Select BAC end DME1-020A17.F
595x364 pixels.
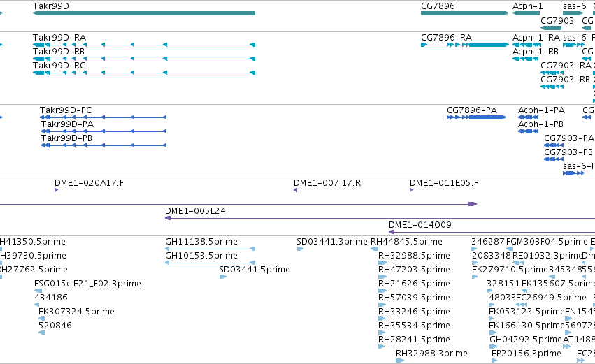(56, 190)
